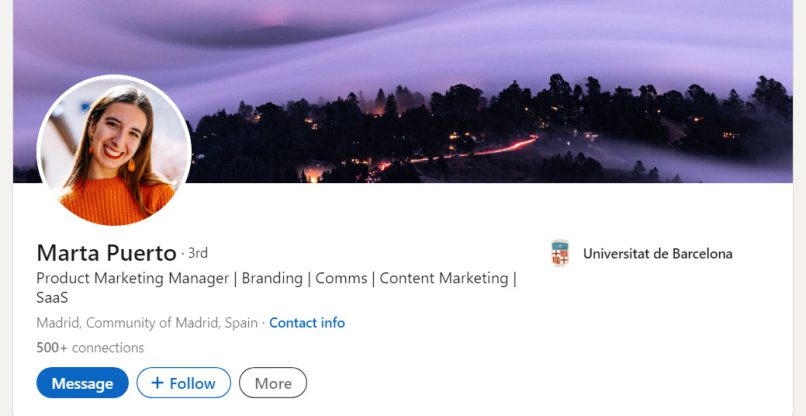Expand the More options button
The height and width of the screenshot is (416, 806).
tap(273, 383)
